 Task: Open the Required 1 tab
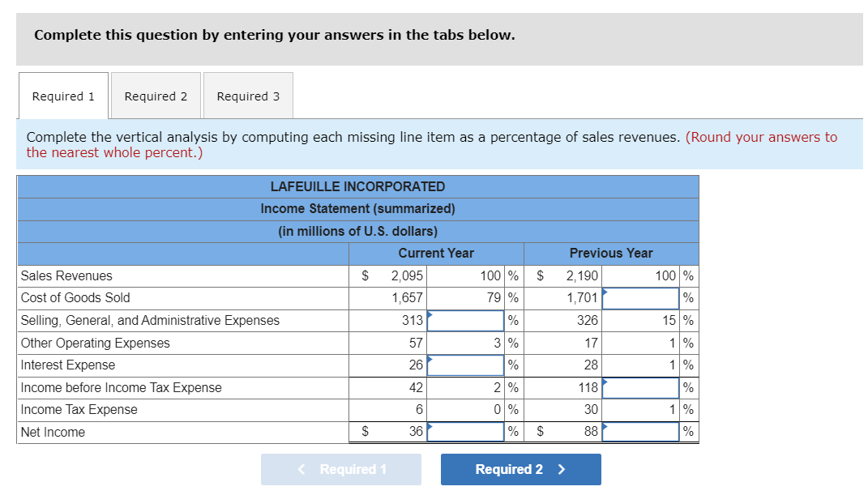[x=64, y=96]
